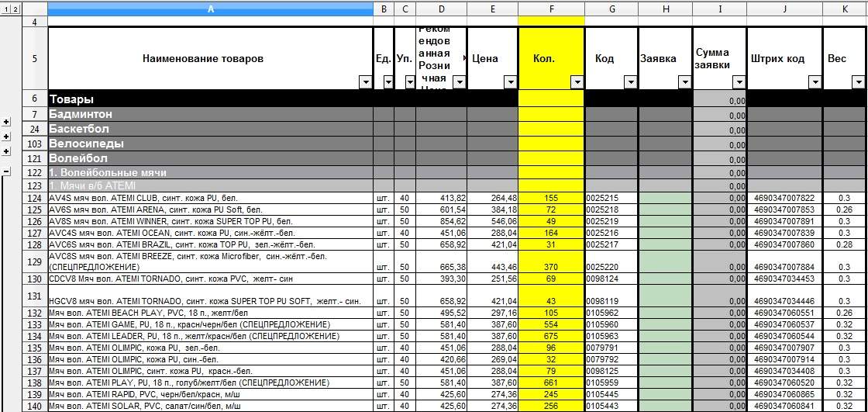The width and height of the screenshot is (868, 412).
Task: Select column J header
Action: tap(785, 9)
